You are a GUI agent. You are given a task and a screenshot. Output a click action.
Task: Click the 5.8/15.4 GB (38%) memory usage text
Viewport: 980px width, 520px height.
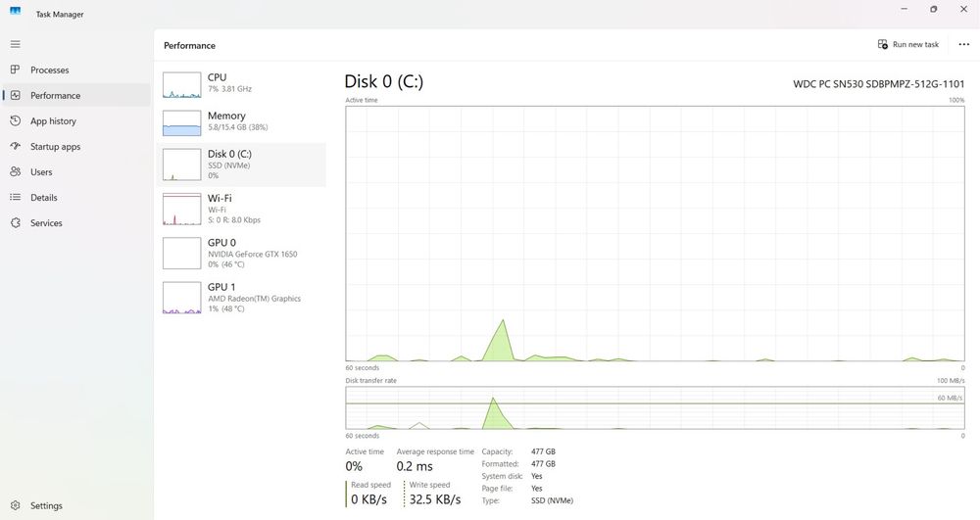(237, 127)
